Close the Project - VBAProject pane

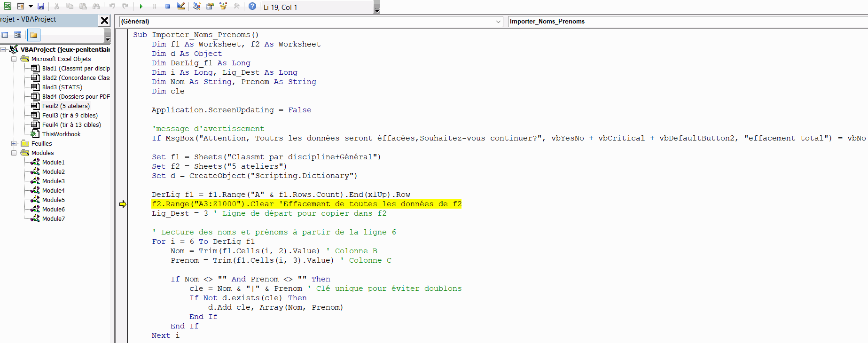coord(104,20)
